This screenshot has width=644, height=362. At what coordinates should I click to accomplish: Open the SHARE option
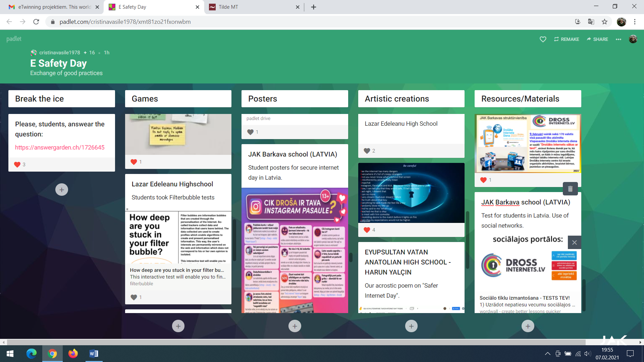click(x=597, y=39)
